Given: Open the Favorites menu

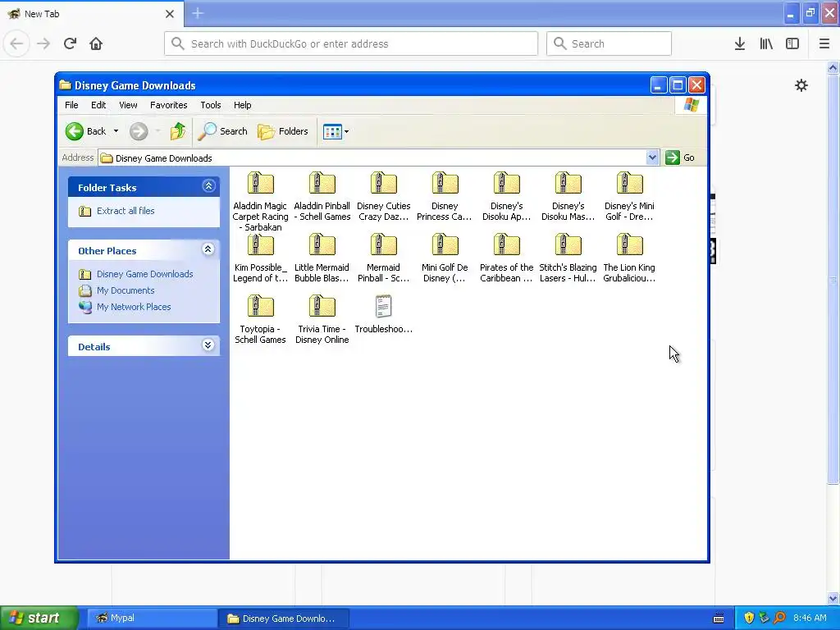Looking at the screenshot, I should click(169, 105).
